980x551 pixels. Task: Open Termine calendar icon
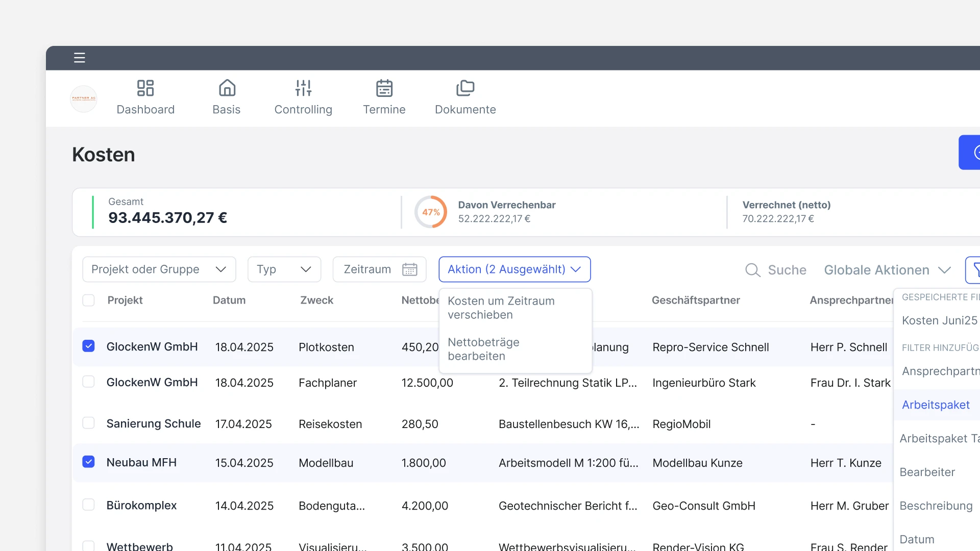(x=384, y=88)
